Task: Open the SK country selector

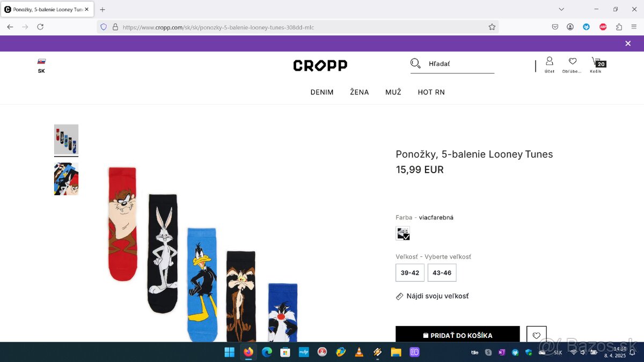Action: coord(41,66)
